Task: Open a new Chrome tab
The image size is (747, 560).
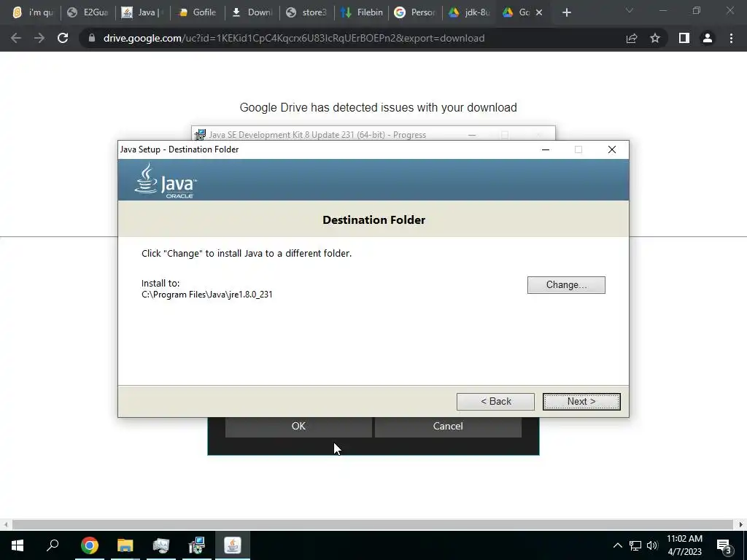Action: pyautogui.click(x=566, y=12)
